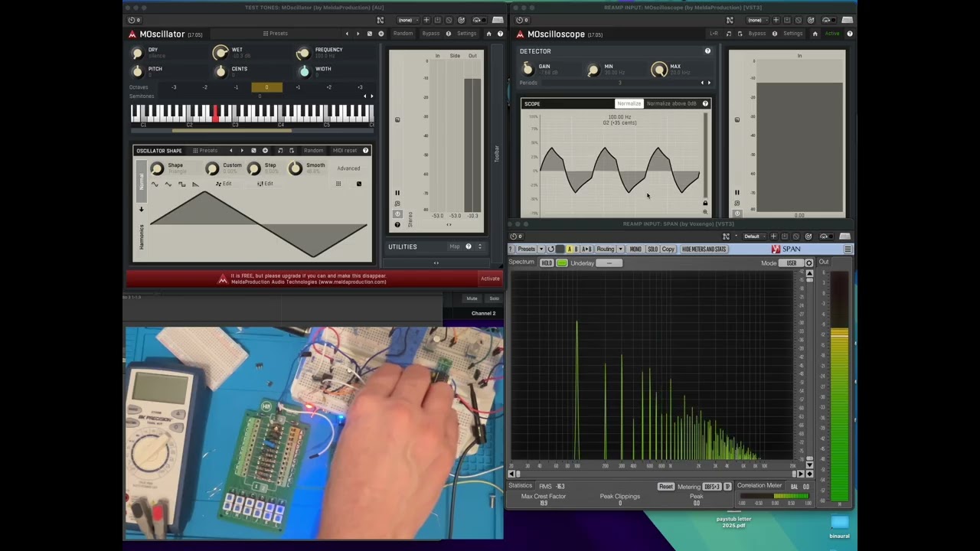This screenshot has height=551, width=980.
Task: Paste oscillator shape icon in Oscillator Shape bar
Action: (x=292, y=151)
